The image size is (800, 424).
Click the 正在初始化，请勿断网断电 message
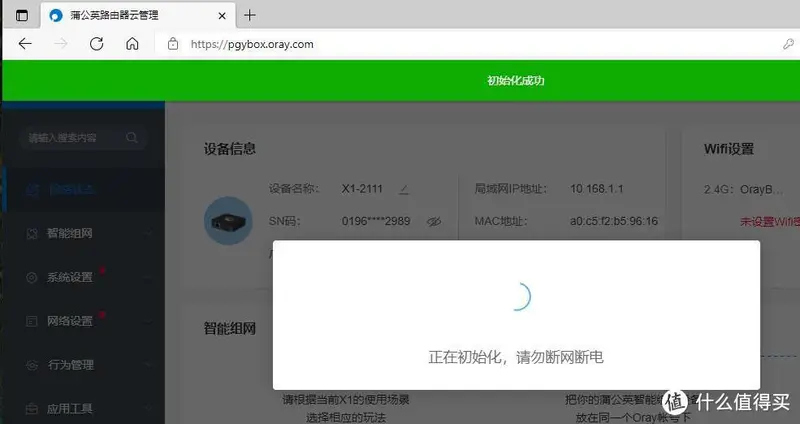point(516,357)
